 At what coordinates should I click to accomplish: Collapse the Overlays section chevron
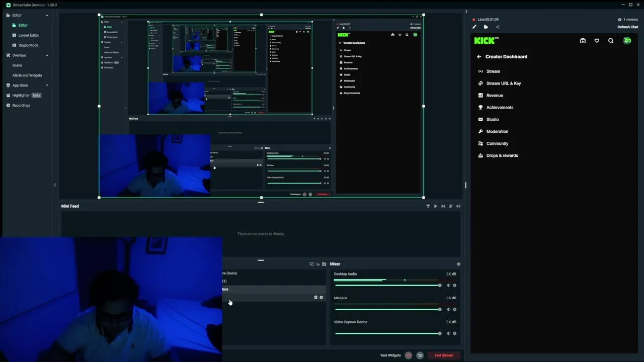tap(47, 55)
